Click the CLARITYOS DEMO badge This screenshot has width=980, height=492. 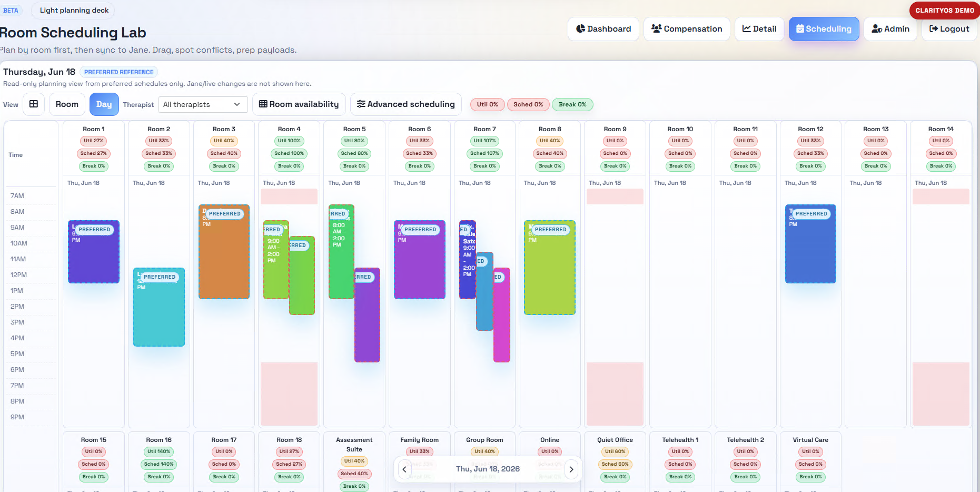click(944, 11)
